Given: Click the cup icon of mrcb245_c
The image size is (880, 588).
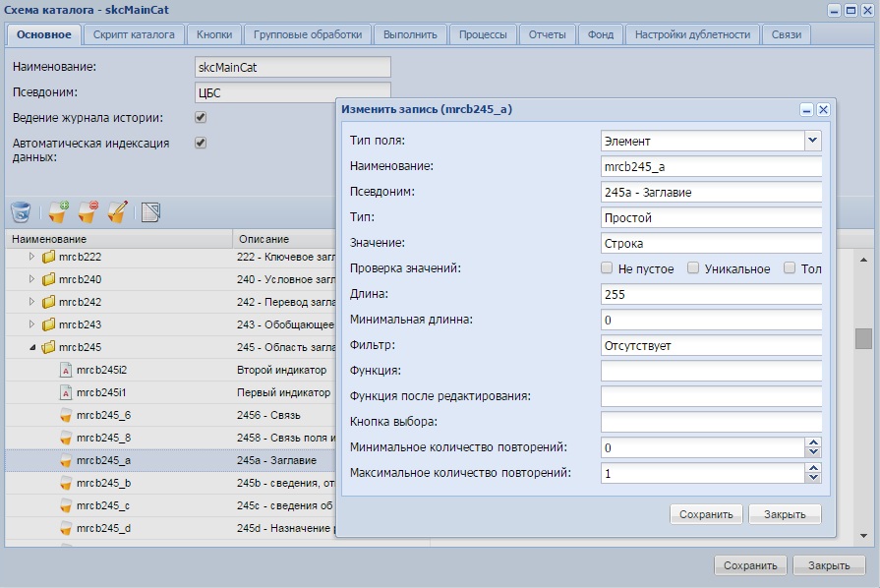Looking at the screenshot, I should (x=66, y=505).
